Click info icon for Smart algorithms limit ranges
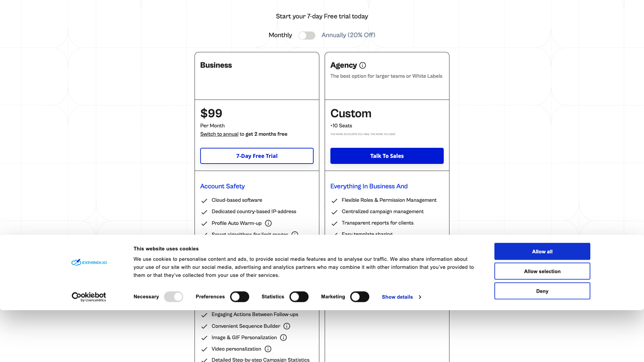 click(x=295, y=235)
